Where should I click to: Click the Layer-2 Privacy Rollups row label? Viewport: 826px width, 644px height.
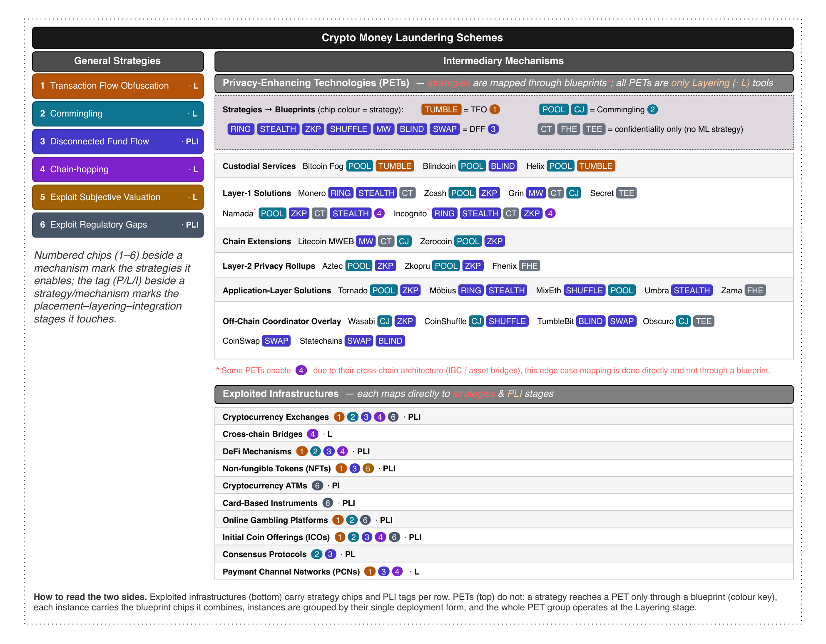point(269,266)
